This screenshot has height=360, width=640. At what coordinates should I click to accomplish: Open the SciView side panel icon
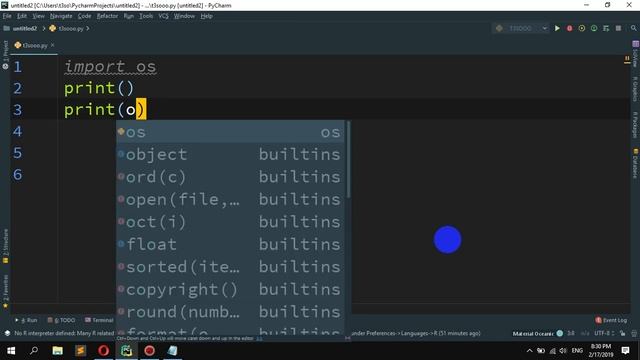point(635,55)
